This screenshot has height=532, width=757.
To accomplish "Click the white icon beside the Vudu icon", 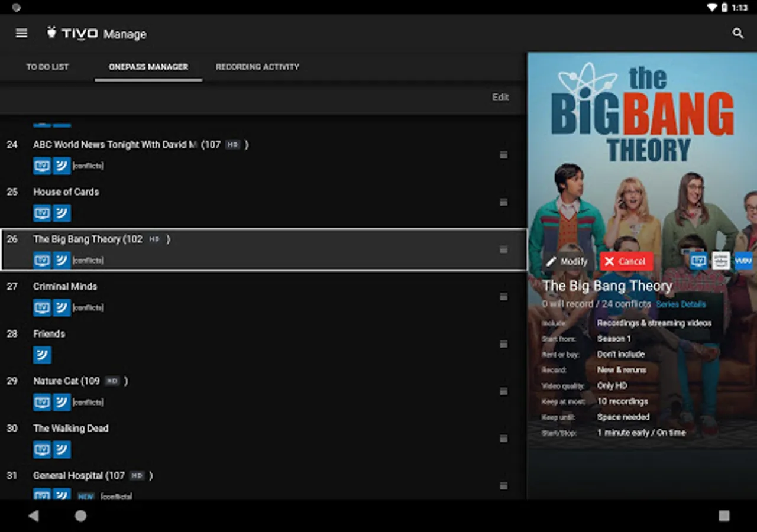I will (721, 261).
